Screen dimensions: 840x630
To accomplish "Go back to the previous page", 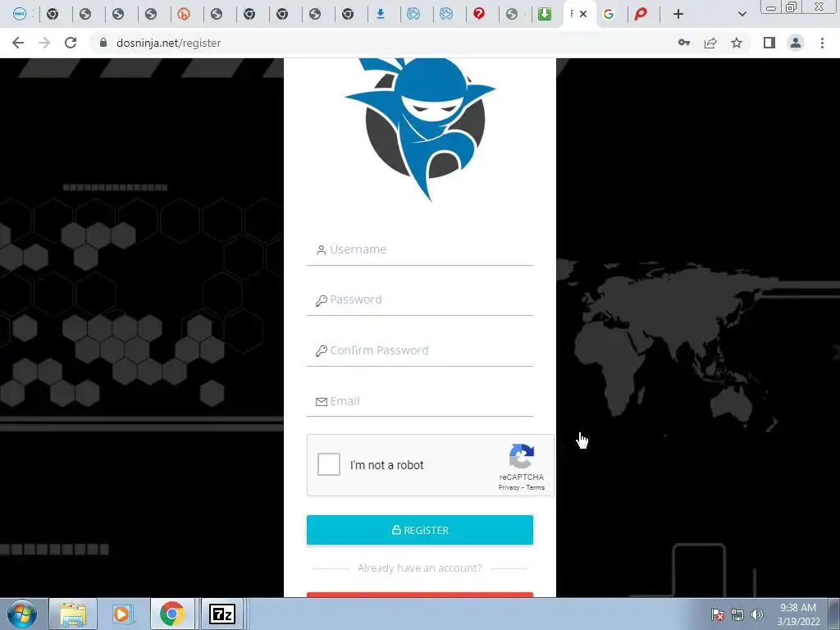I will tap(18, 43).
